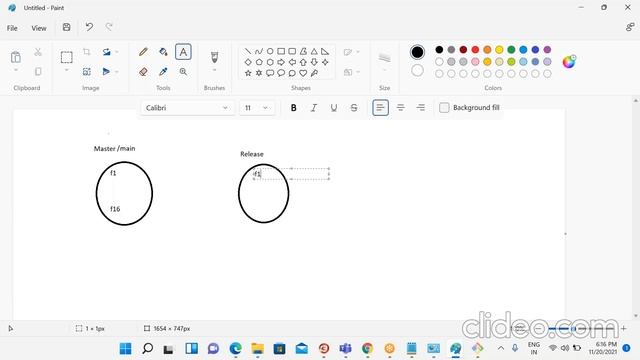Open the shape Outline dropdown
Image resolution: width=640 pixels, height=360 pixels.
(351, 52)
